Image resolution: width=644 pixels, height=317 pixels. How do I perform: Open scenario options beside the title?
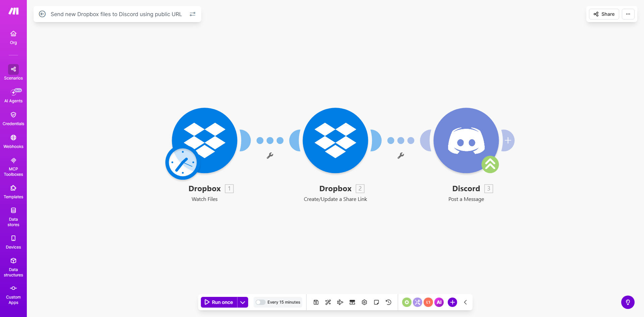[193, 14]
